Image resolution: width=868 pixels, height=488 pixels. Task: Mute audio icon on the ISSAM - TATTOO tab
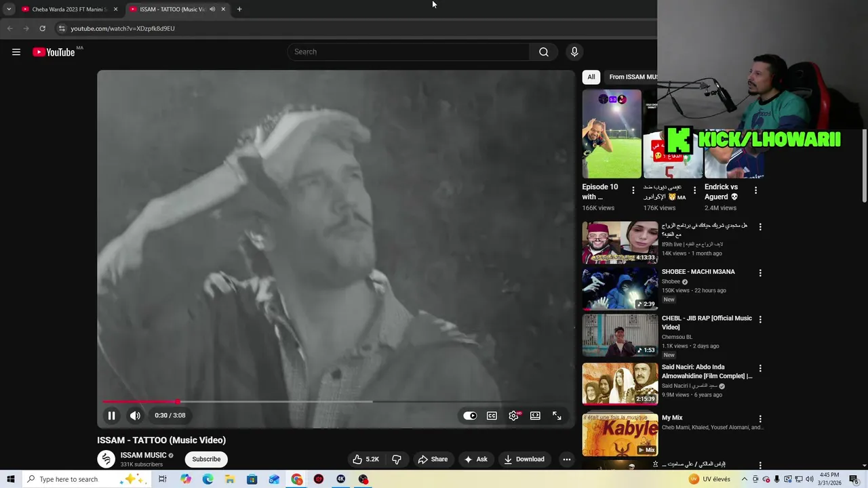pyautogui.click(x=212, y=9)
